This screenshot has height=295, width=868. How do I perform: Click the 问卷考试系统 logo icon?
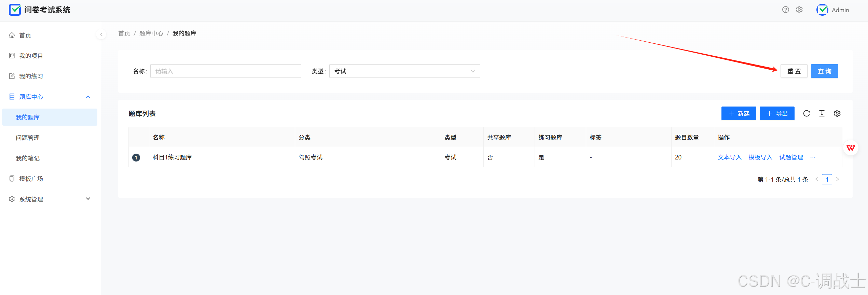click(x=15, y=10)
